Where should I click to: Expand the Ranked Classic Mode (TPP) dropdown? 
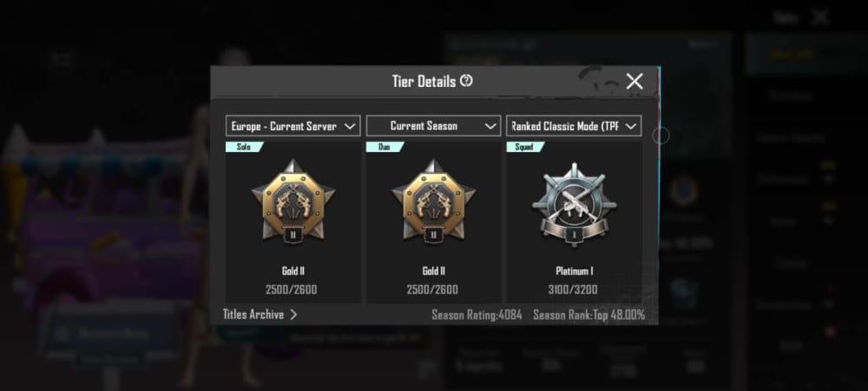574,126
